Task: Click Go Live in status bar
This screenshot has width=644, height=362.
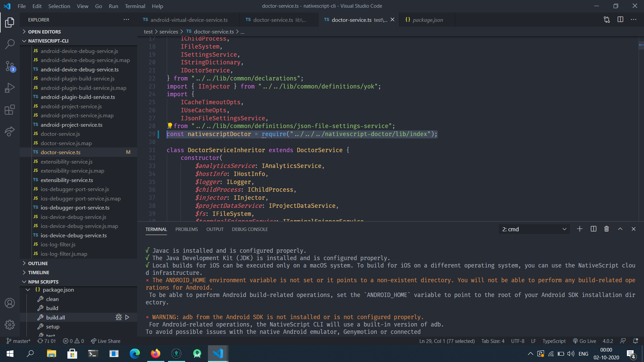Action: [x=584, y=341]
